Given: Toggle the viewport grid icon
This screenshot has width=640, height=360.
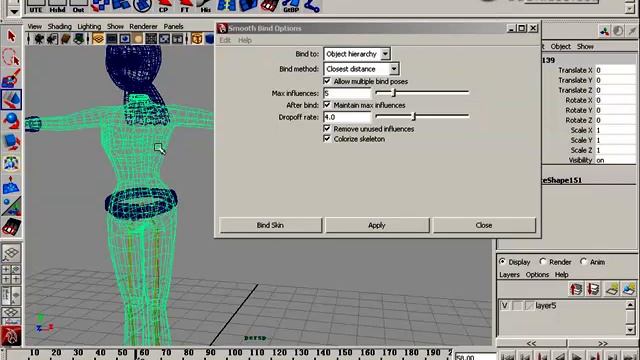Looking at the screenshot, I should coord(98,39).
